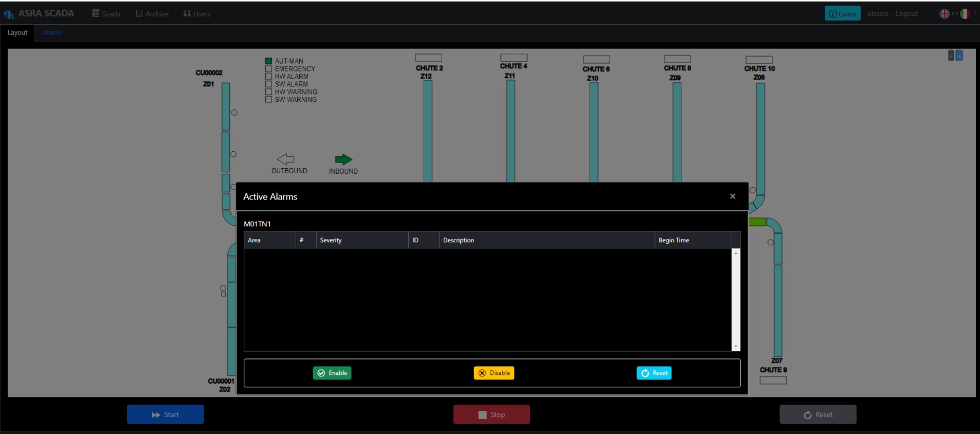Toggle the HW WARNING indicator box
Screen dimensions: 980x434
pos(268,92)
